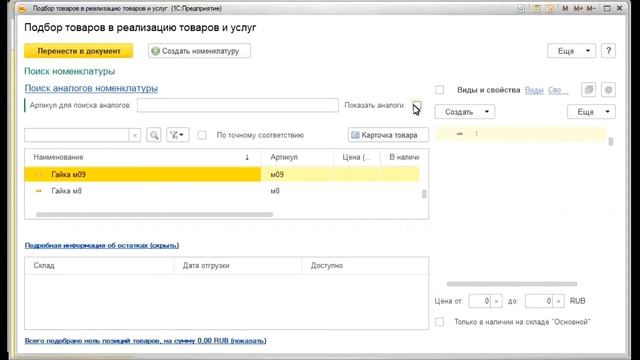Open the calendar icon in title bar
Image resolution: width=640 pixels, height=360 pixels.
point(550,9)
